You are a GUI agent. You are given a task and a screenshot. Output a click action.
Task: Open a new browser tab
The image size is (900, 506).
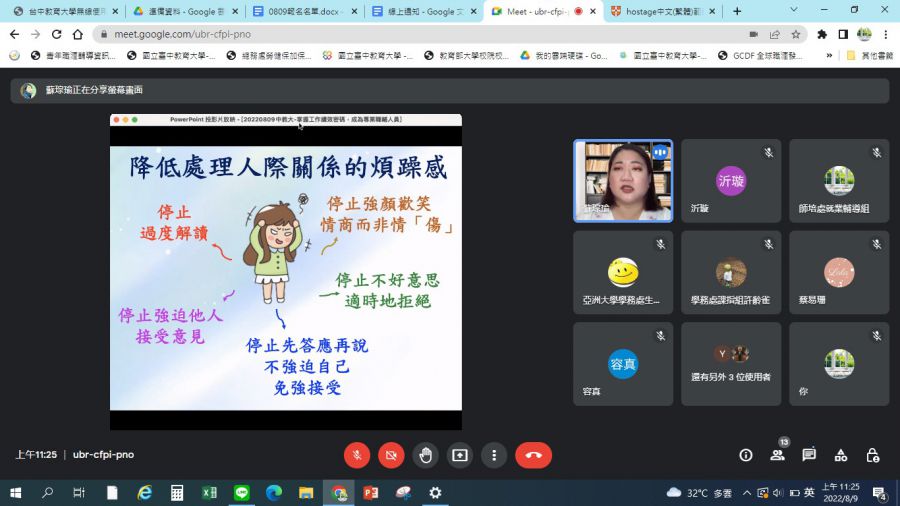point(737,11)
